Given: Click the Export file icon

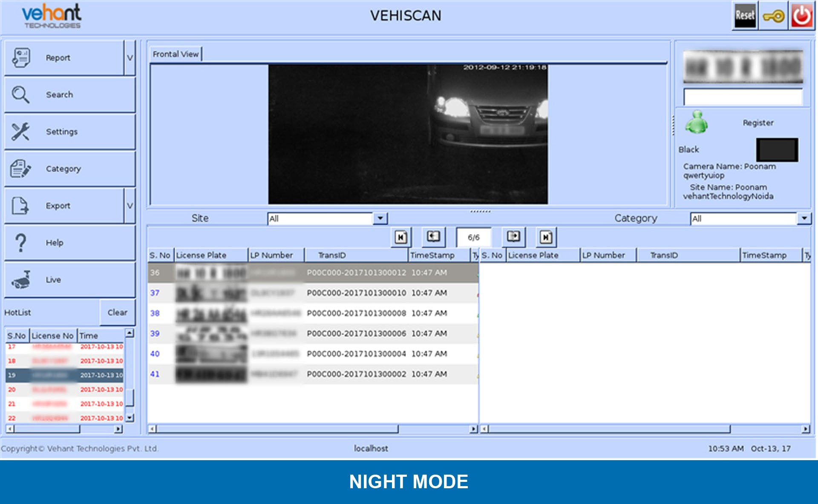Looking at the screenshot, I should pos(20,206).
